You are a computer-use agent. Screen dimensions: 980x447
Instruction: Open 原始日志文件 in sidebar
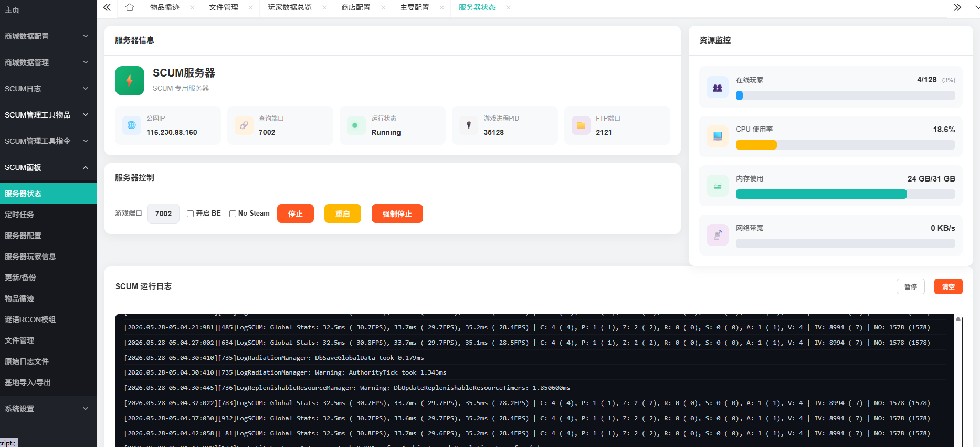click(48, 361)
